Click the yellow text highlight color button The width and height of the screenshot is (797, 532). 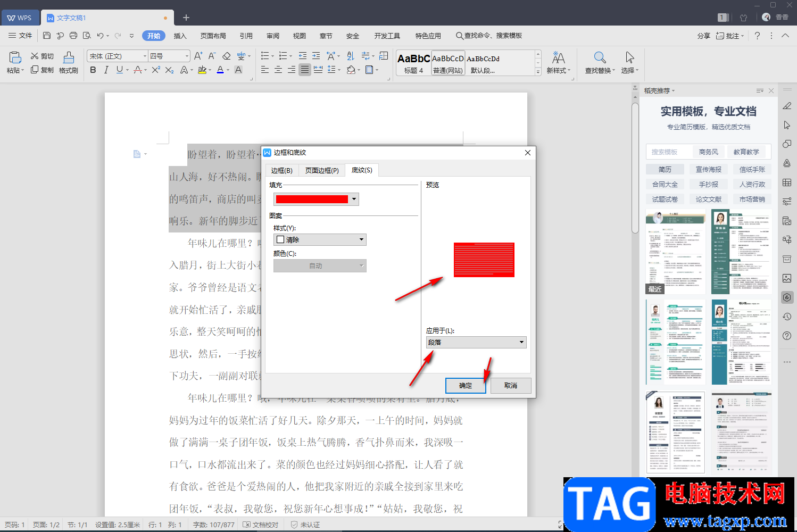pyautogui.click(x=202, y=70)
